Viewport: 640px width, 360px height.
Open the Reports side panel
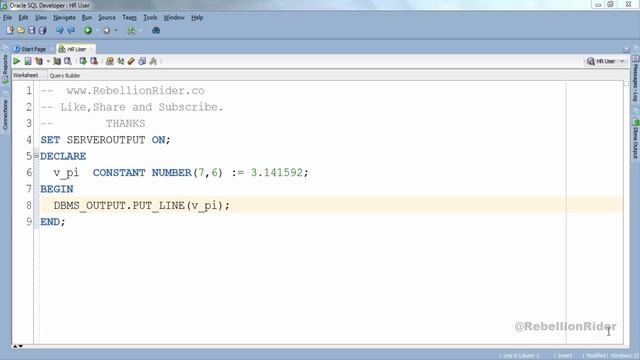click(x=5, y=68)
